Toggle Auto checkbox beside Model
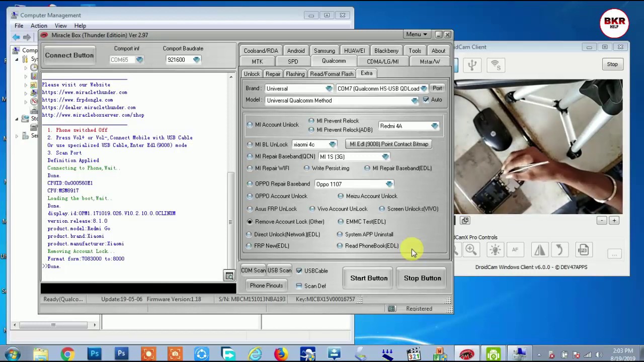 [x=426, y=100]
